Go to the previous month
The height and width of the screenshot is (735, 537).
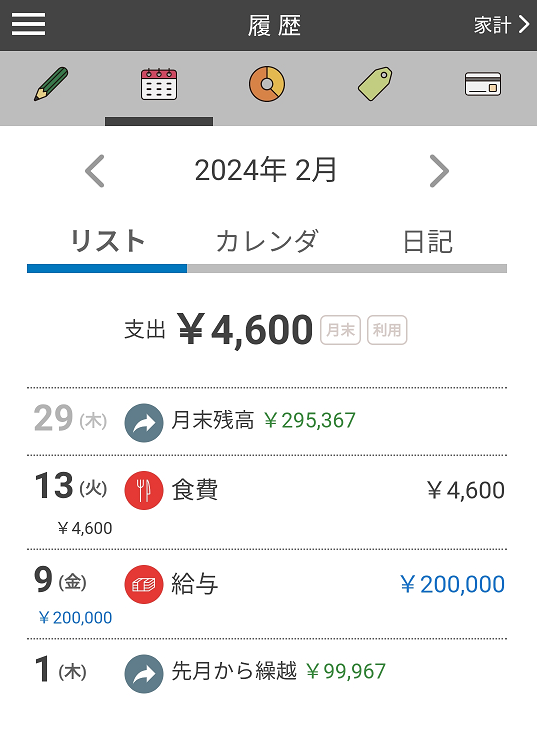click(x=95, y=171)
